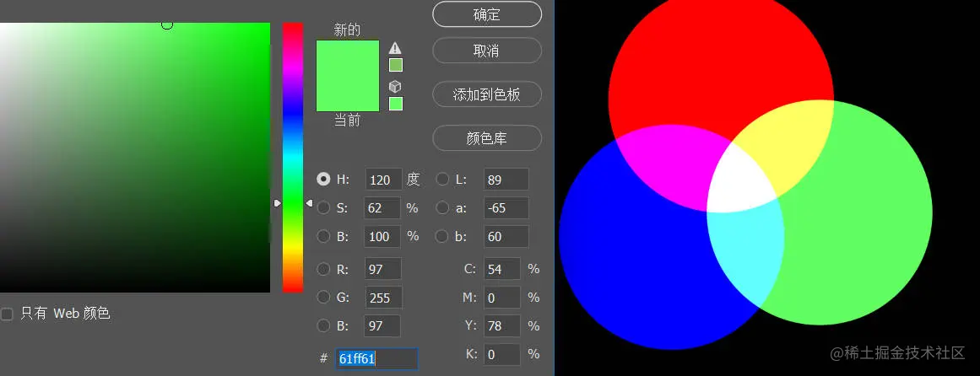Click the brightness field showing 100
Viewport: 980px width, 376px height.
pyautogui.click(x=382, y=237)
